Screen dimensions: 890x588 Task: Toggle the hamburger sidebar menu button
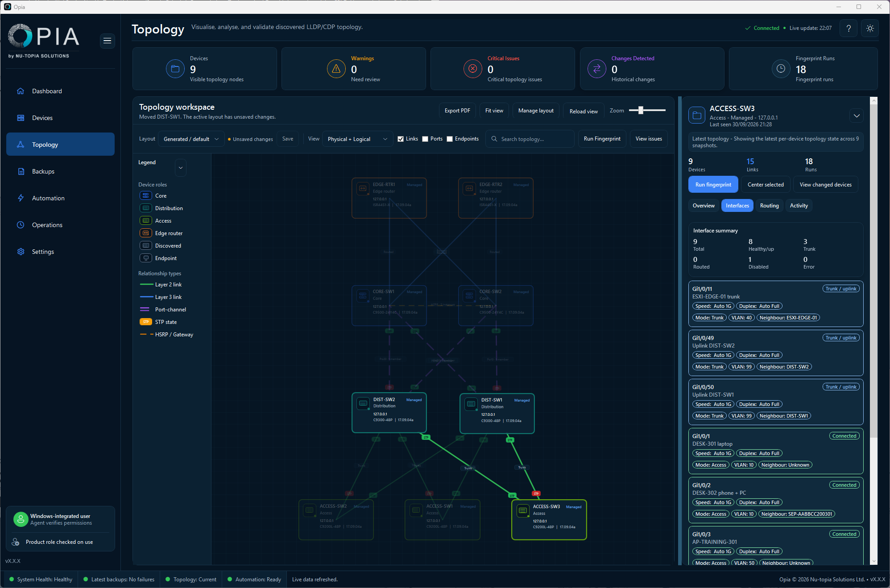coord(107,41)
